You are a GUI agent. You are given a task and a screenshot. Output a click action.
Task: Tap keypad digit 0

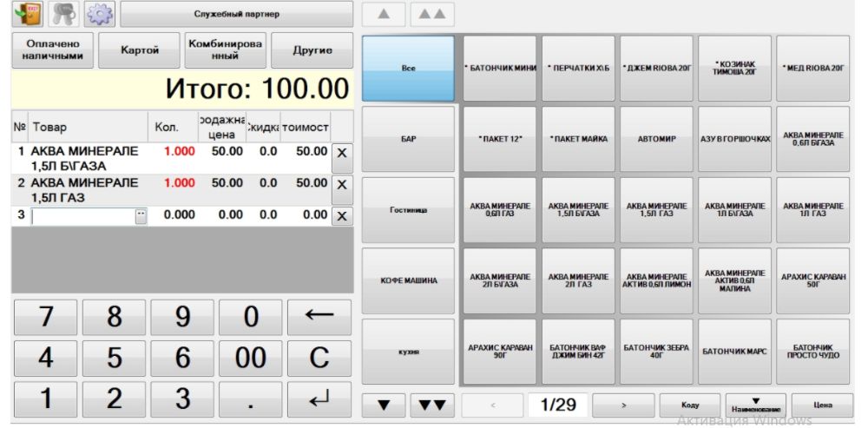pyautogui.click(x=251, y=317)
